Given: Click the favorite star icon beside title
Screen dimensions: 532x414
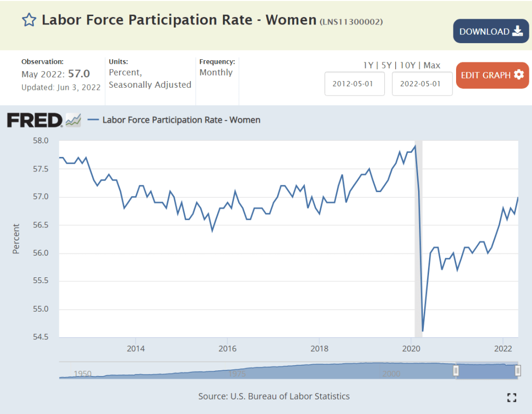Looking at the screenshot, I should coord(29,20).
